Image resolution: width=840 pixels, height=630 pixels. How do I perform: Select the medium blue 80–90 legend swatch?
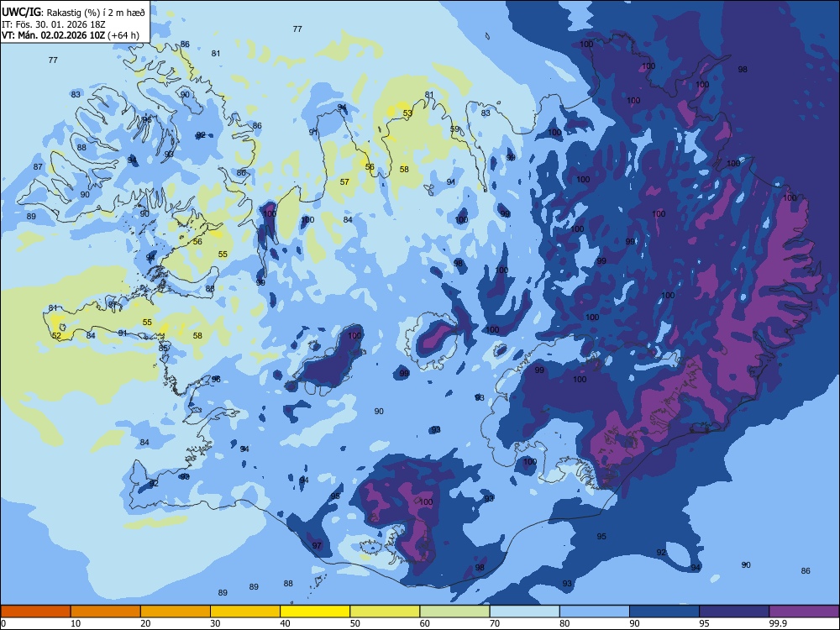595,612
